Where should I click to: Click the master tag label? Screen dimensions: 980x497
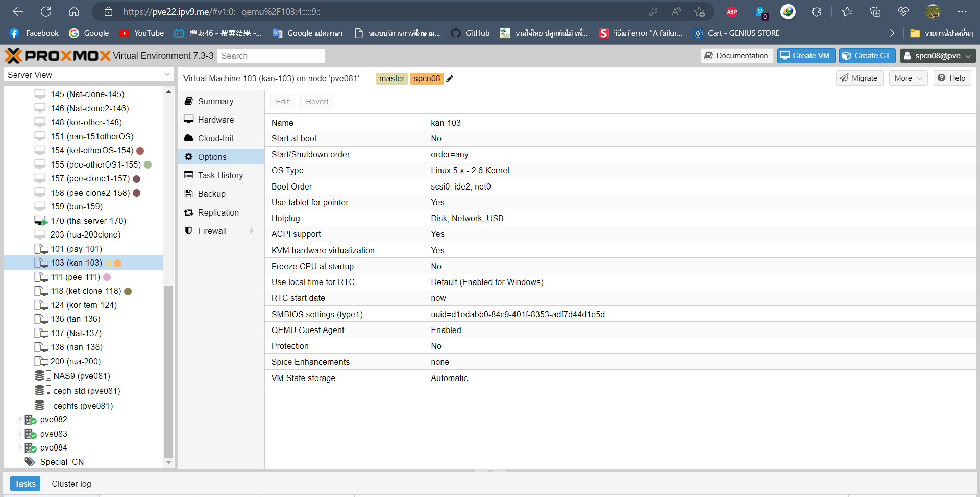click(x=391, y=78)
